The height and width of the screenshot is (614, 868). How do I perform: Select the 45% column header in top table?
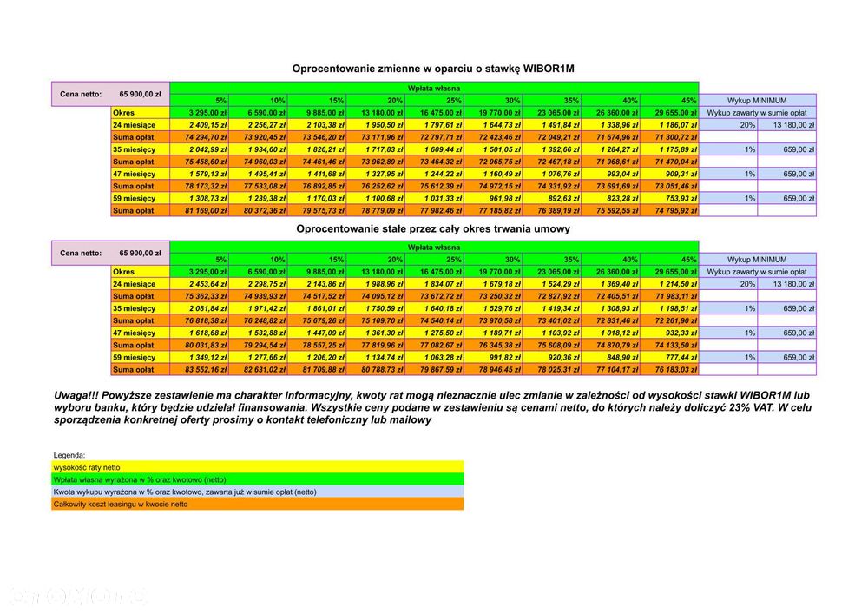[670, 100]
